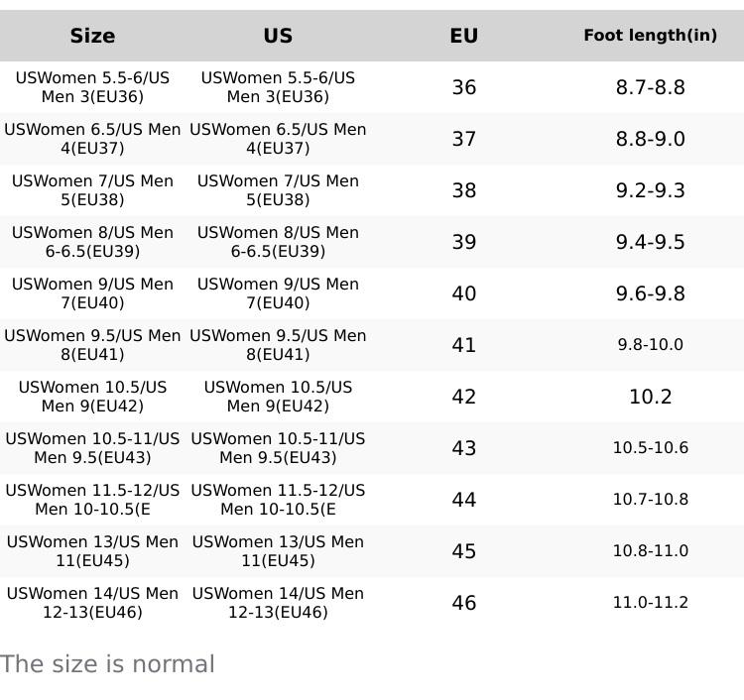The image size is (744, 700).
Task: Select EU size 45 cell
Action: [463, 551]
